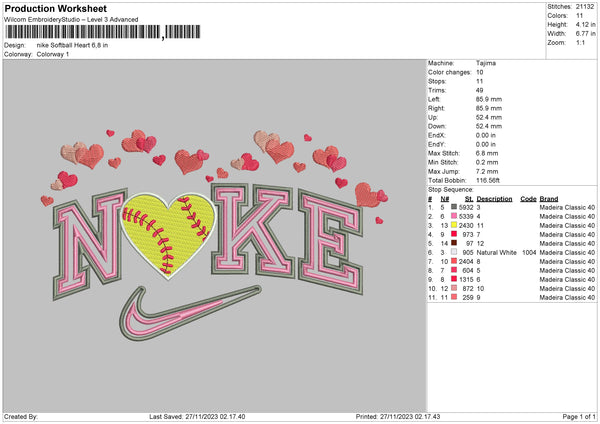Click the Zoom value 1:1
600x424 pixels.
pyautogui.click(x=580, y=42)
